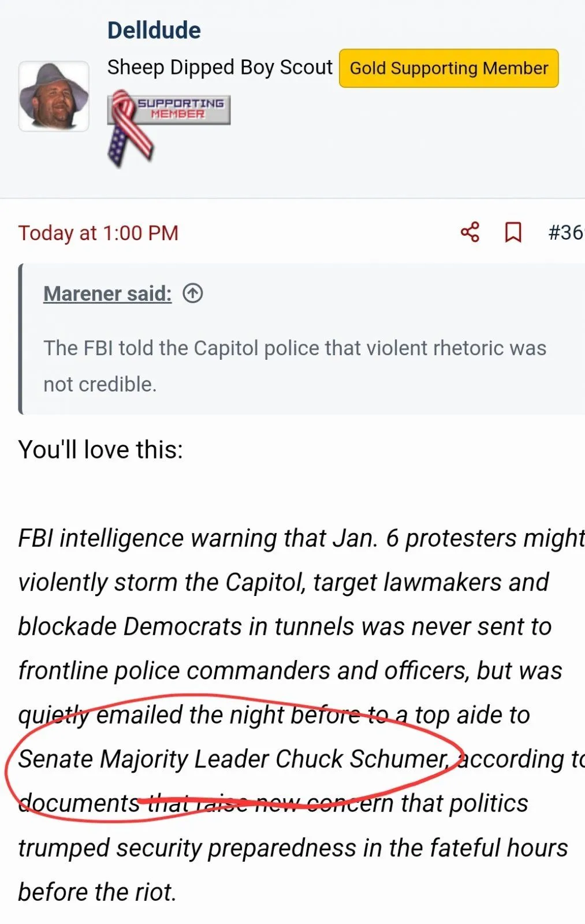Click the share icon on the post
The height and width of the screenshot is (924, 585).
[x=470, y=232]
